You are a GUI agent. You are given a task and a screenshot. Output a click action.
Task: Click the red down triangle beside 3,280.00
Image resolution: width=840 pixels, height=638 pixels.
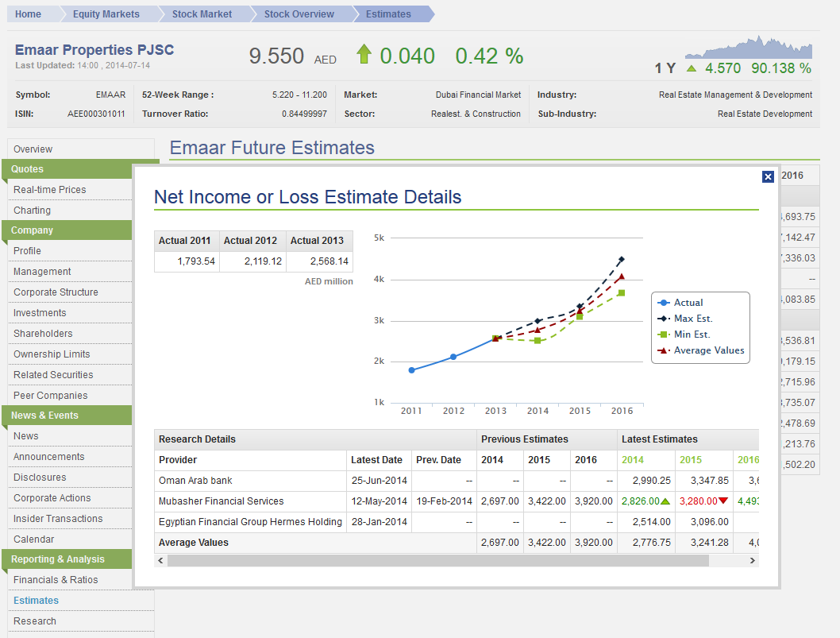click(x=723, y=501)
